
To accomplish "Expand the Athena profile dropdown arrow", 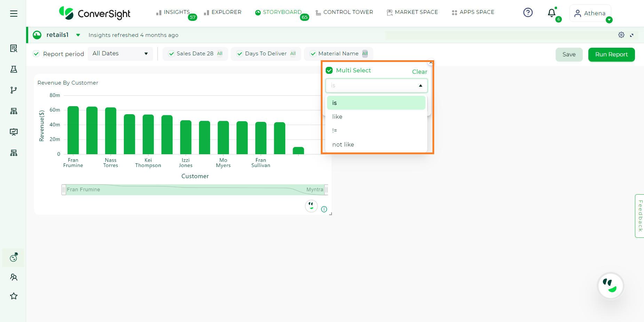I will tap(609, 20).
